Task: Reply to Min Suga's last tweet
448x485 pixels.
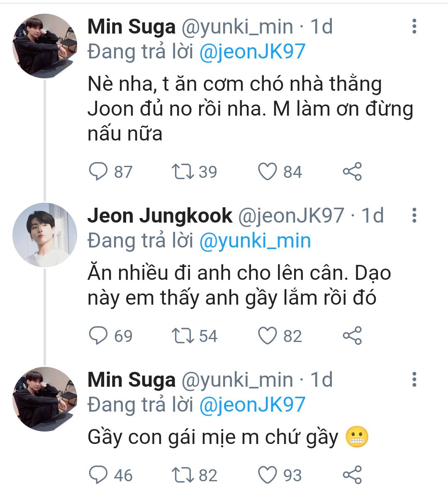Action: 98,475
